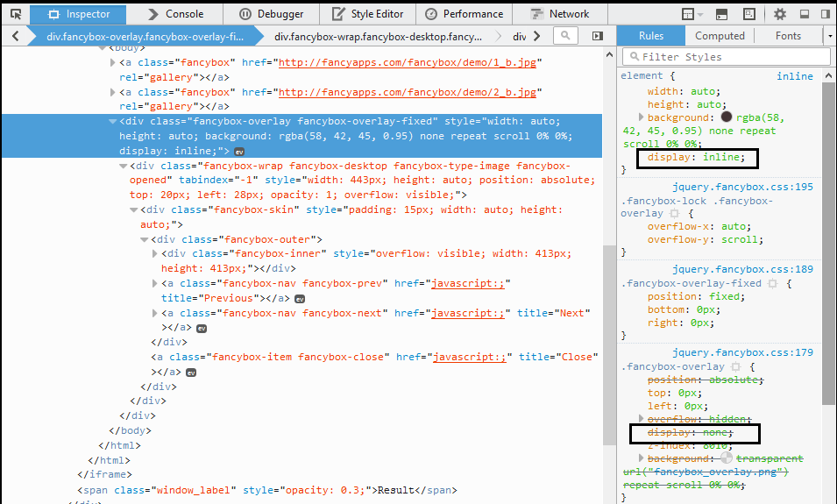Open ev badge on fancybox-prev link
The image size is (837, 504).
click(x=300, y=298)
